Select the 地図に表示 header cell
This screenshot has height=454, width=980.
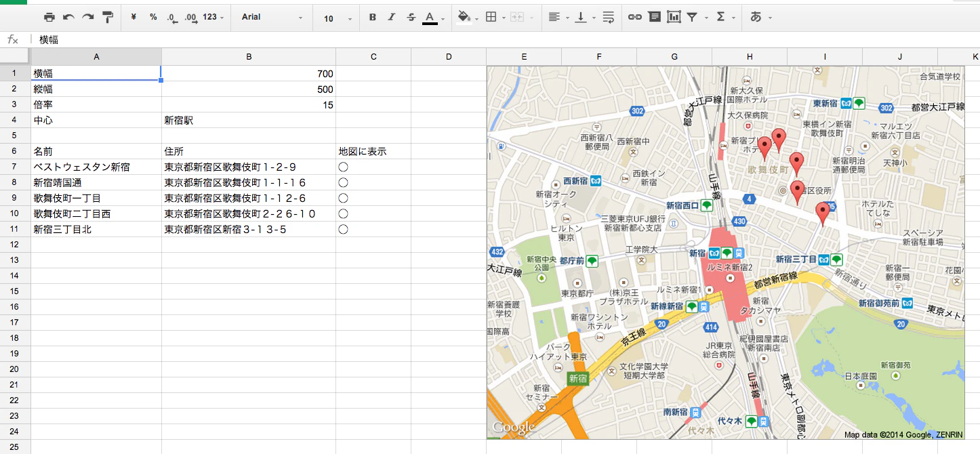pyautogui.click(x=373, y=151)
